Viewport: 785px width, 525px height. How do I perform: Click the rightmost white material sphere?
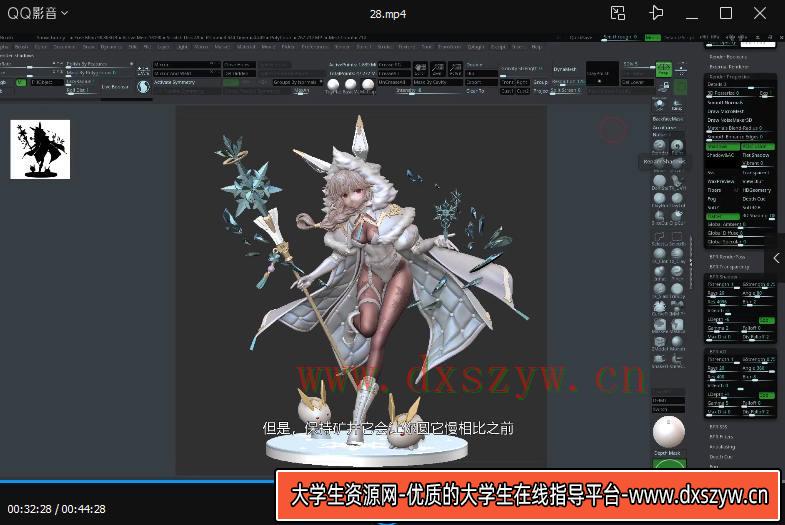coord(368,84)
